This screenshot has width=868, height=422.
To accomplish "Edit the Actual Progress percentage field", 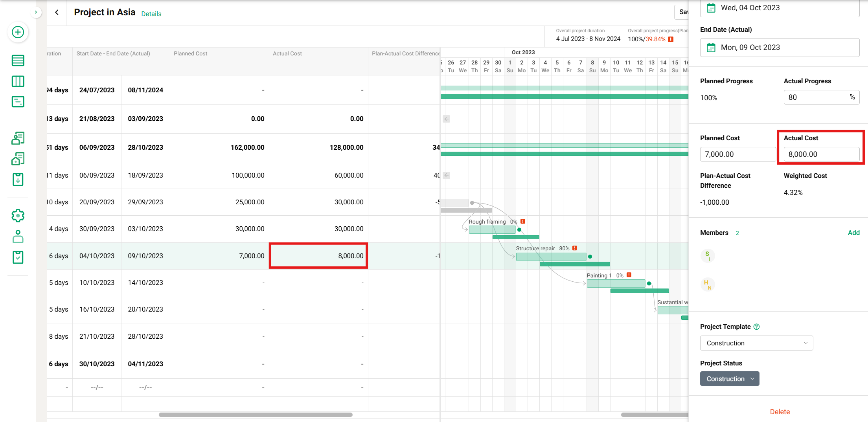I will 821,97.
